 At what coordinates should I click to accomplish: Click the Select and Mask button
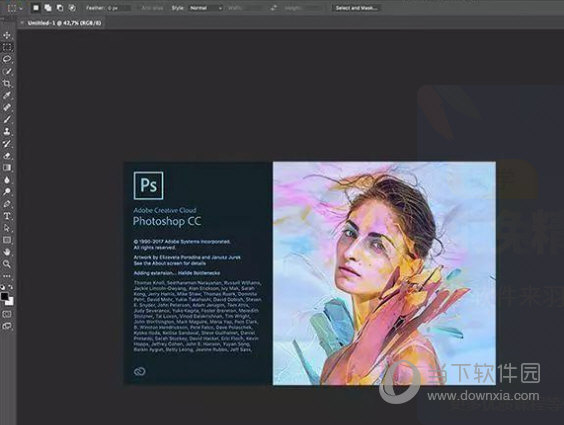[356, 8]
